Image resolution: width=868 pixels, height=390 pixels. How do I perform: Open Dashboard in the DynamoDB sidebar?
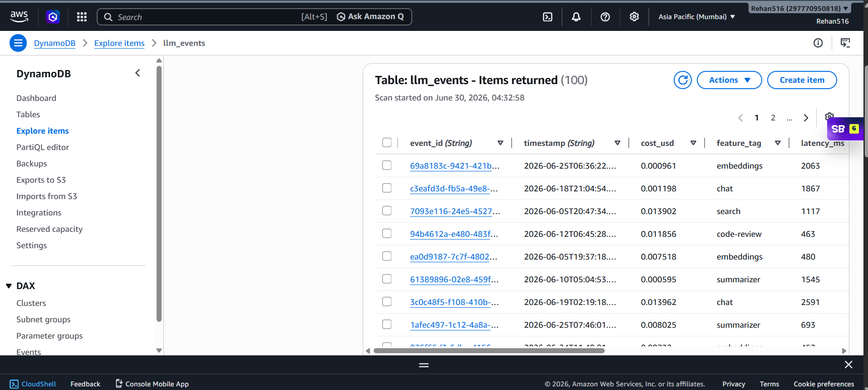tap(36, 98)
